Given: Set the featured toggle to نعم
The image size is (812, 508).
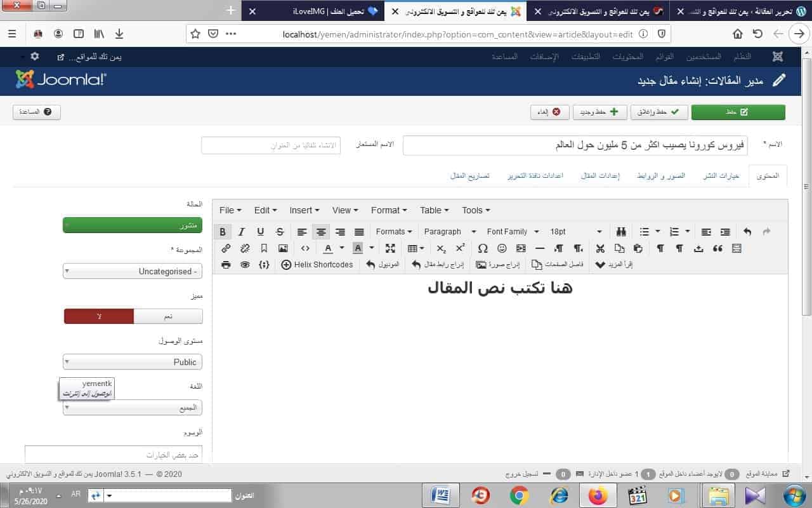Looking at the screenshot, I should click(x=168, y=316).
